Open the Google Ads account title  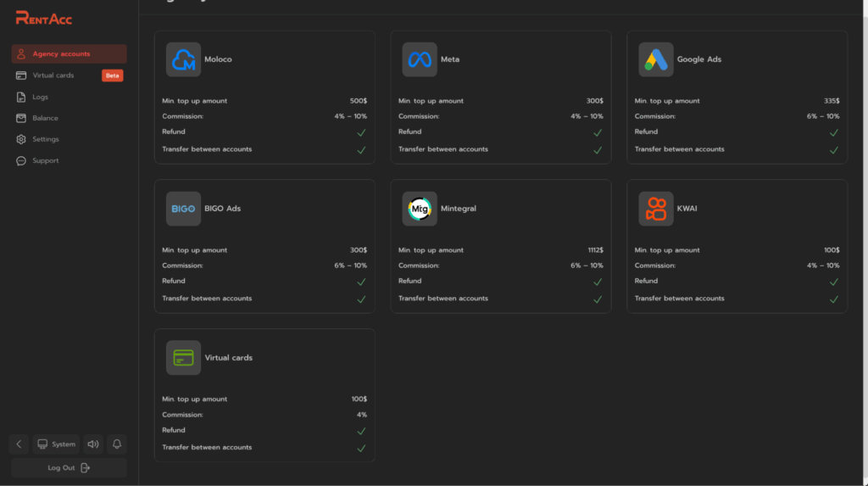coord(699,59)
